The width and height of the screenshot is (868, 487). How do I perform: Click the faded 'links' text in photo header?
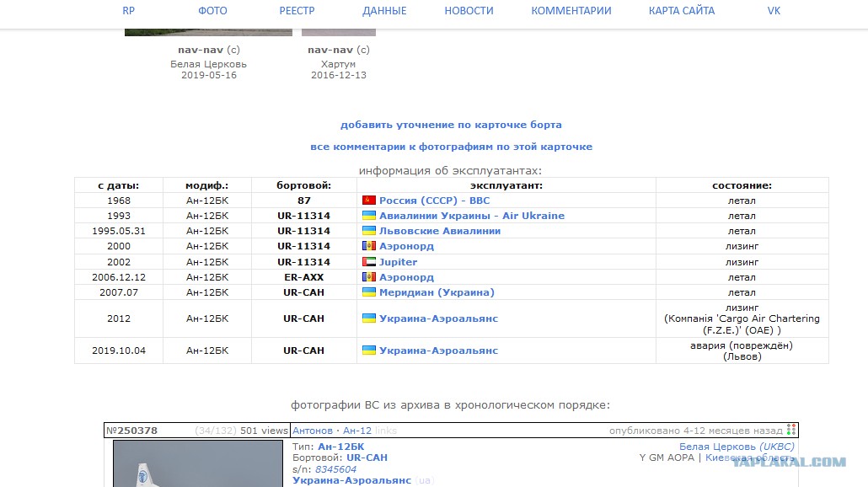[386, 431]
